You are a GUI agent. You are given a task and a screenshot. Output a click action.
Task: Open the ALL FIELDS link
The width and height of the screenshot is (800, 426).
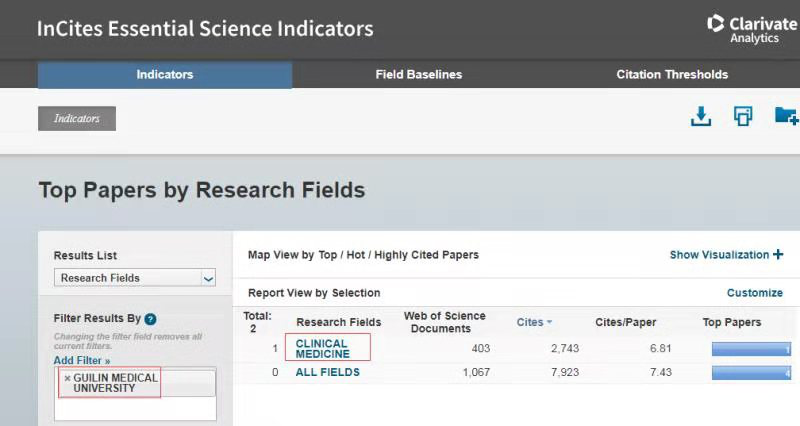click(328, 372)
